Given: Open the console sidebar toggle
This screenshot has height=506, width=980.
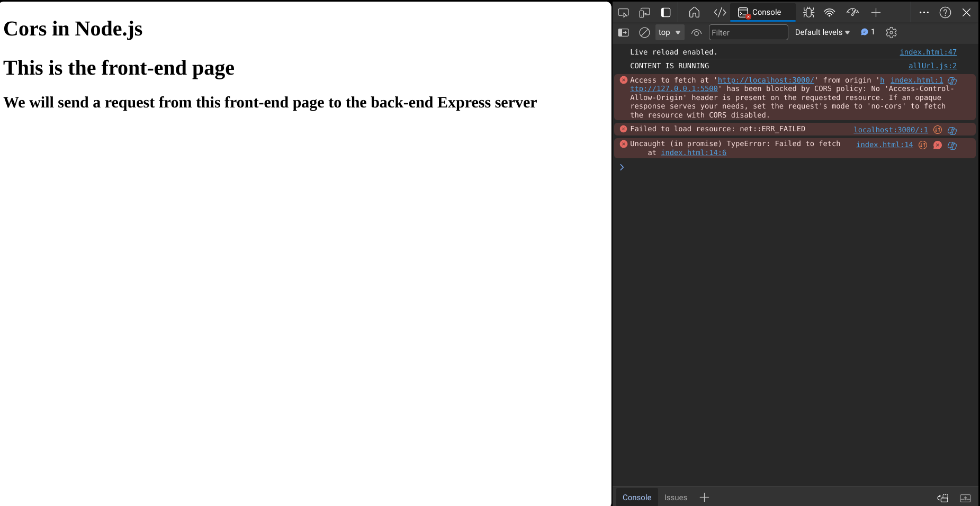Looking at the screenshot, I should click(x=624, y=32).
